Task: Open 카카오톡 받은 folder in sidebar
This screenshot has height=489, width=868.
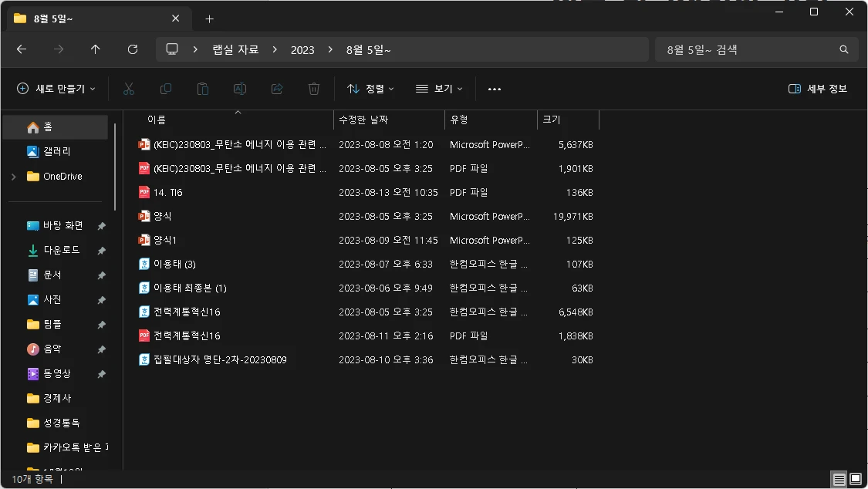Action: (x=56, y=447)
